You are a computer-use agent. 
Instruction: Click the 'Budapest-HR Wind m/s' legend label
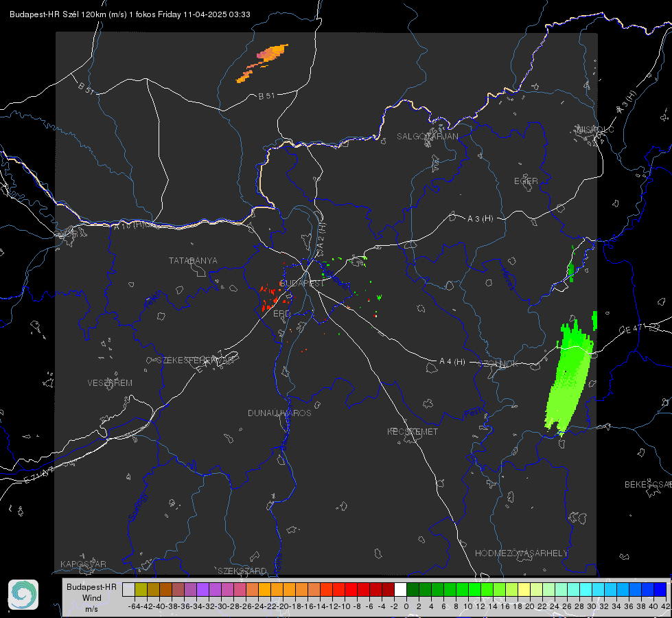pos(92,597)
